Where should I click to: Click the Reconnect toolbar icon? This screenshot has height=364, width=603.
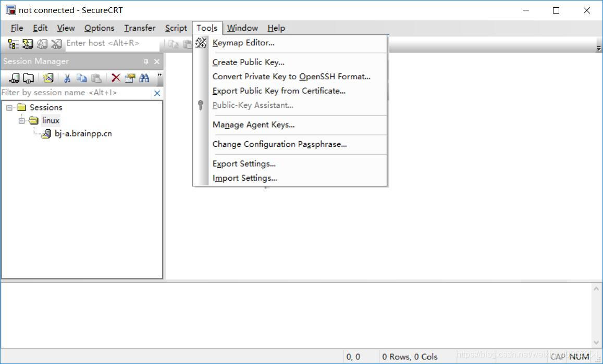tap(42, 44)
